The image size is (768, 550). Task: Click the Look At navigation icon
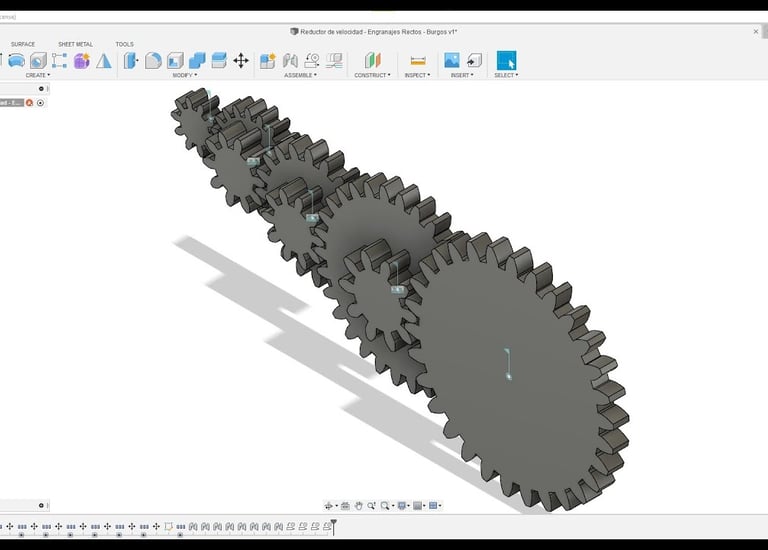point(345,506)
